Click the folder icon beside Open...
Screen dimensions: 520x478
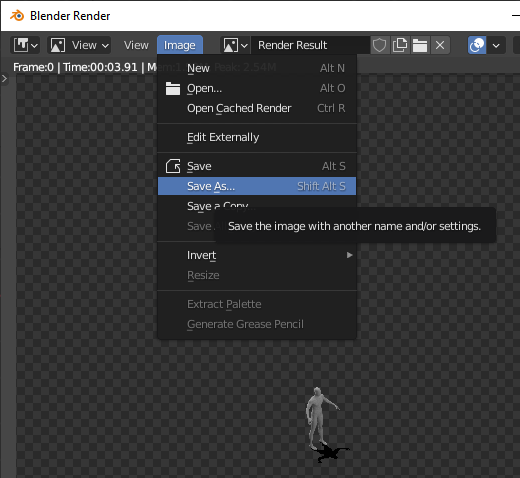click(x=173, y=88)
